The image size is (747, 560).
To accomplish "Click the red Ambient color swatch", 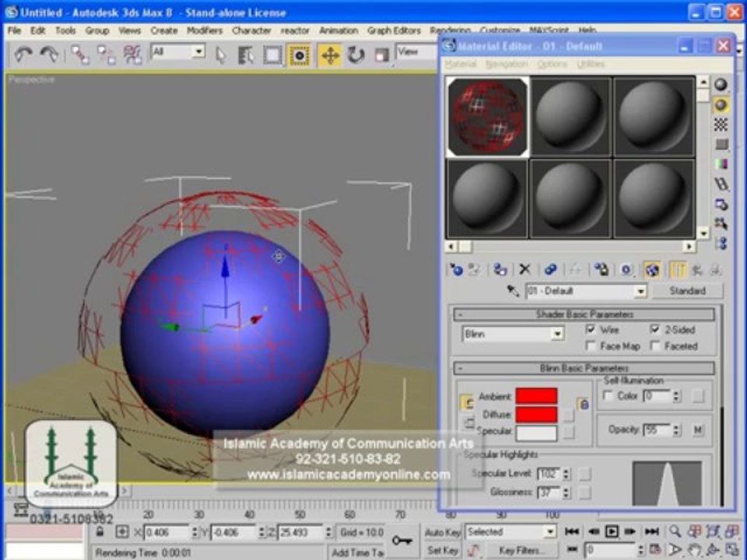I will click(536, 396).
